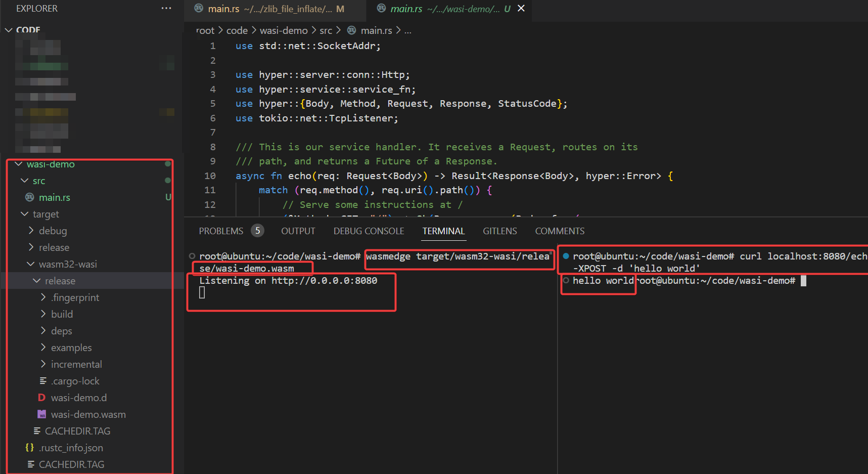Click 'root' in the breadcrumb path
Viewport: 868px width, 474px height.
[205, 30]
